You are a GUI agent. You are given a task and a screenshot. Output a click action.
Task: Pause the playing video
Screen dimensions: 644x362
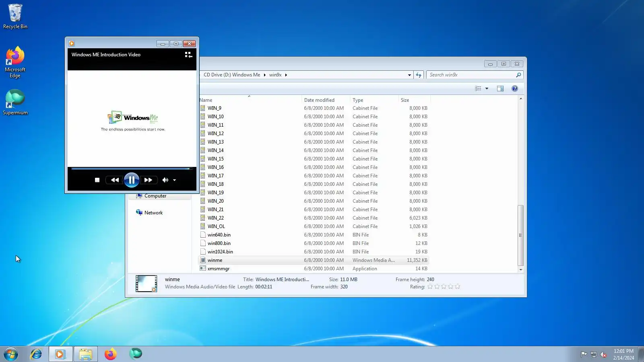(132, 180)
